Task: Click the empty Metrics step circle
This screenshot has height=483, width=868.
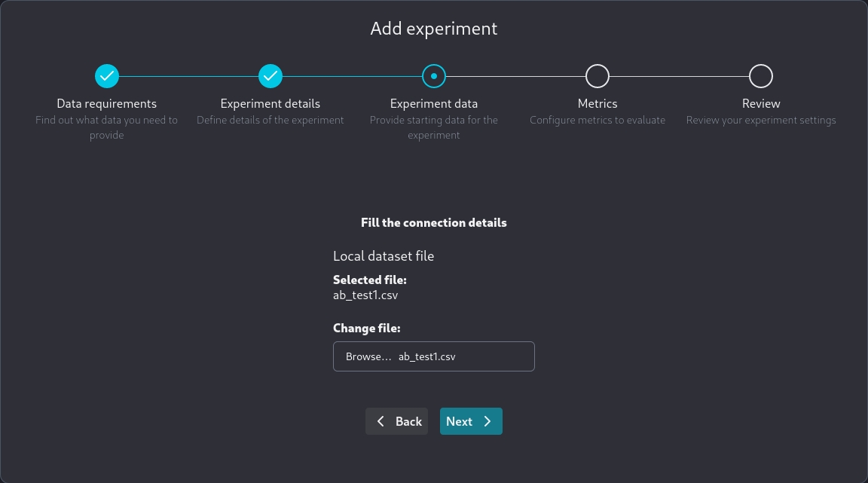Action: pos(598,76)
